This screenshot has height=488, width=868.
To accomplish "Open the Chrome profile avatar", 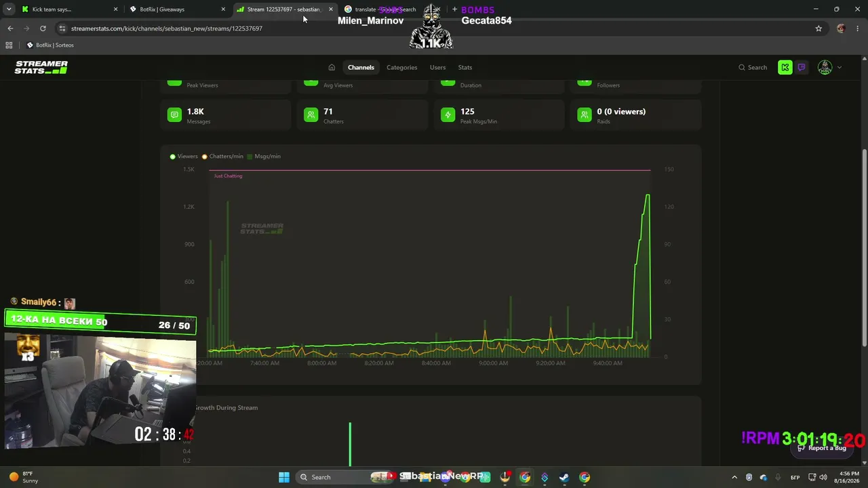I will tap(841, 28).
